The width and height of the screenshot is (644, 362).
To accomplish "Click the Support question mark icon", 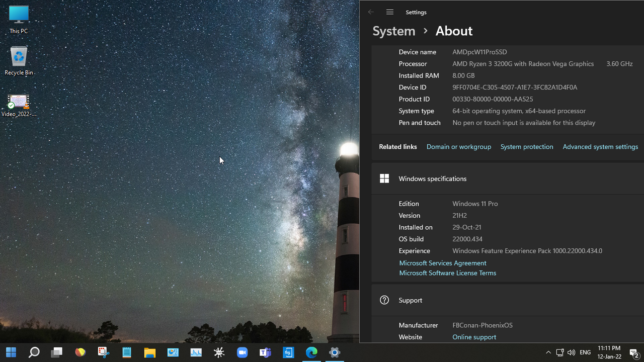I will tap(384, 300).
